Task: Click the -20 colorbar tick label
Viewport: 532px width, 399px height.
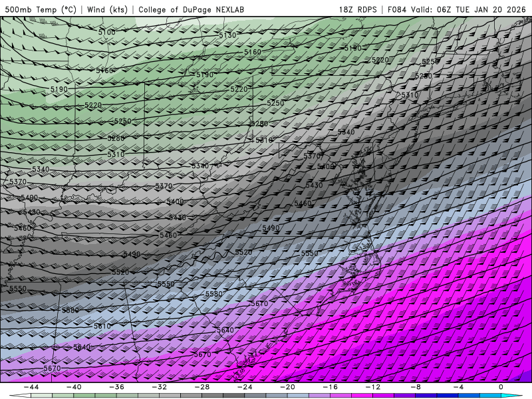Action: coord(287,387)
